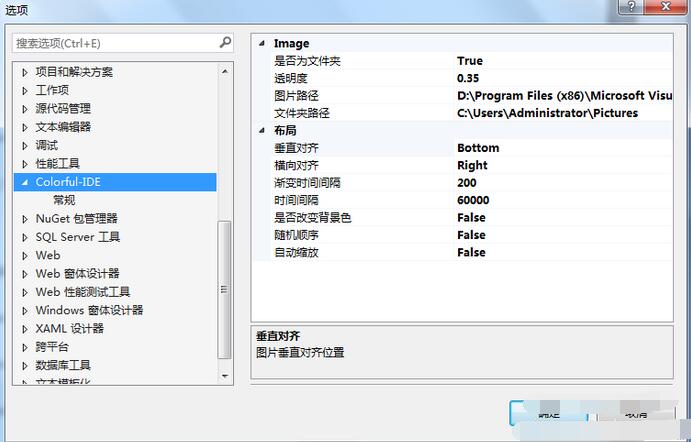Click the 垂直对齐 Bottom value
691x442 pixels.
[564, 148]
